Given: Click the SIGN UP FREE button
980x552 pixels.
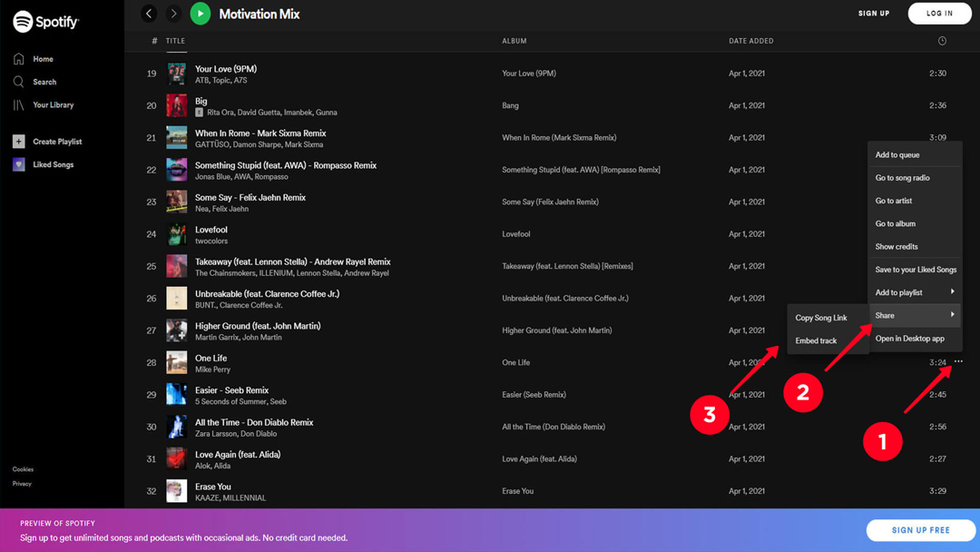Looking at the screenshot, I should point(921,530).
